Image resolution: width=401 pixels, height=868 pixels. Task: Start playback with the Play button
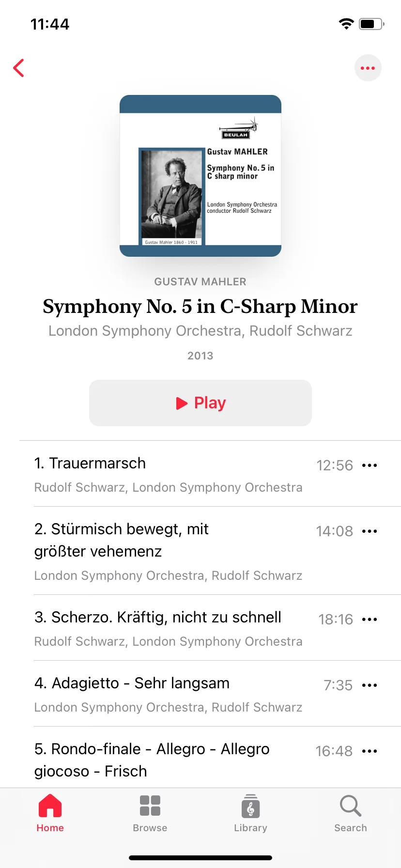[200, 403]
